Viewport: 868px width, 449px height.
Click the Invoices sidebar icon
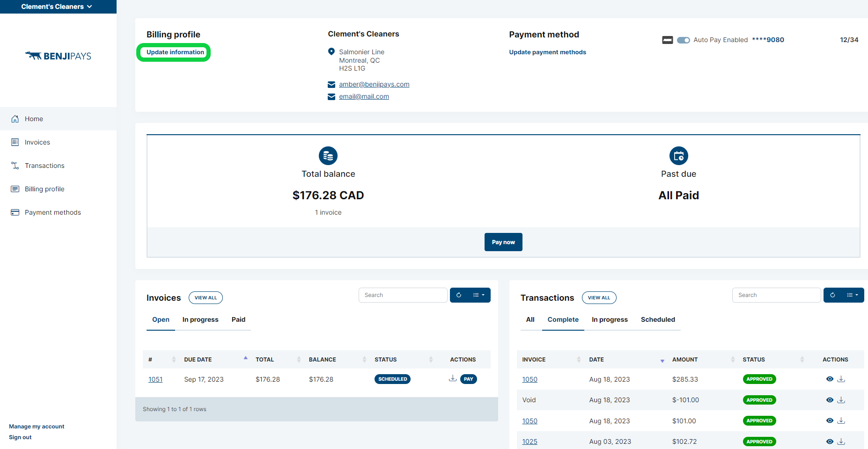tap(15, 142)
